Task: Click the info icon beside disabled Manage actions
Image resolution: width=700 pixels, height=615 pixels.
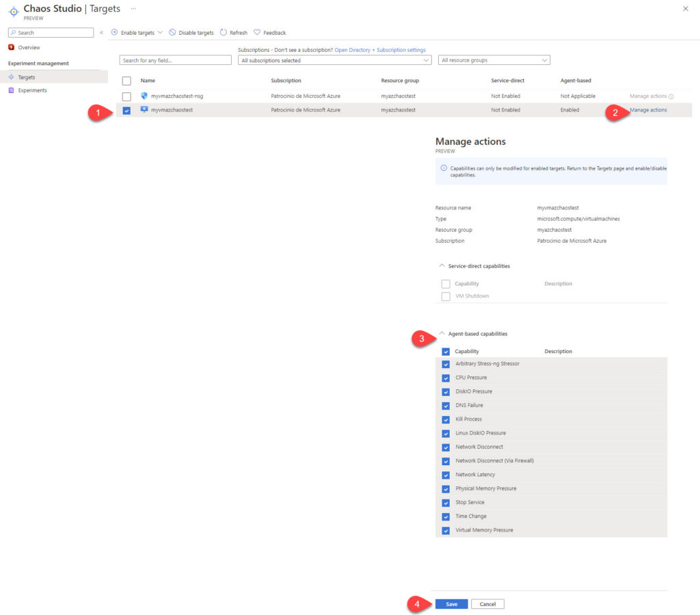Action: (x=671, y=96)
